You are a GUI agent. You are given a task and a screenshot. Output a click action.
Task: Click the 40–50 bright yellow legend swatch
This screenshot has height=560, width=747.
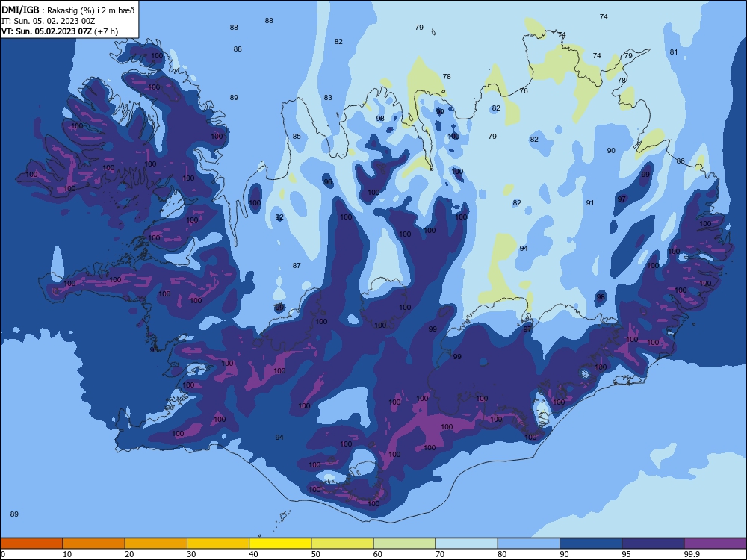(280, 544)
